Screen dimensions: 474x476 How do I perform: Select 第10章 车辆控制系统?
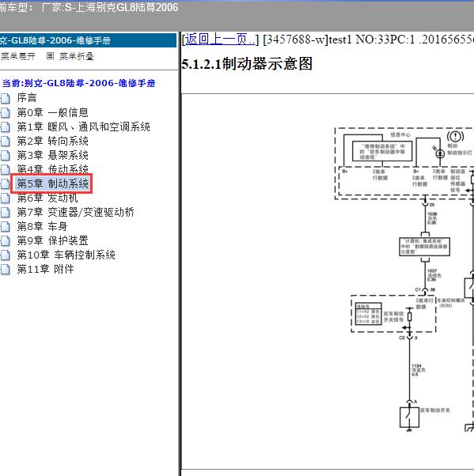(x=66, y=255)
